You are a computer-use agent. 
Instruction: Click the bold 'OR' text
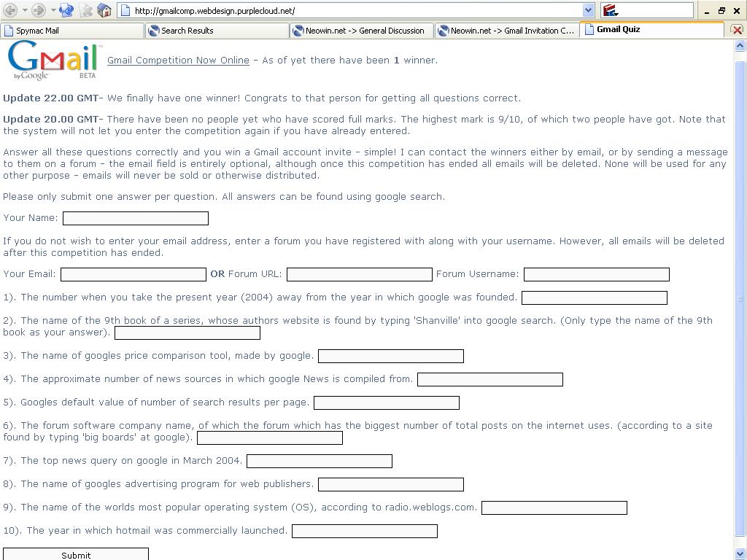pos(217,274)
